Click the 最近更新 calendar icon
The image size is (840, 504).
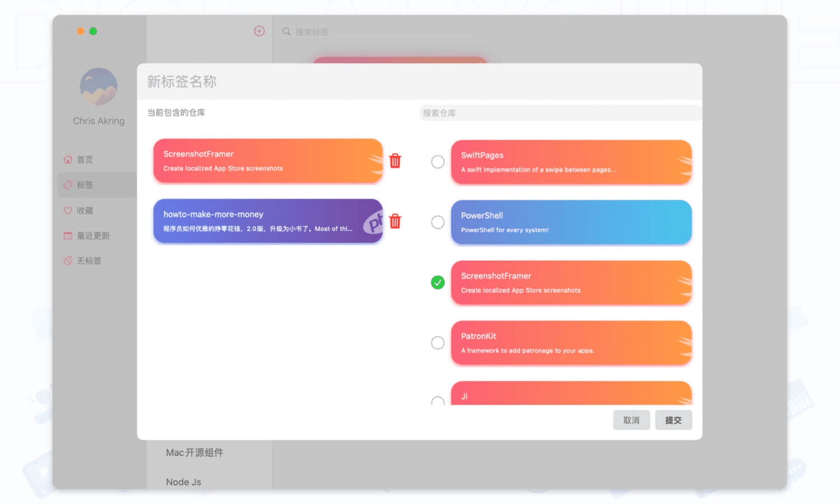tap(68, 236)
